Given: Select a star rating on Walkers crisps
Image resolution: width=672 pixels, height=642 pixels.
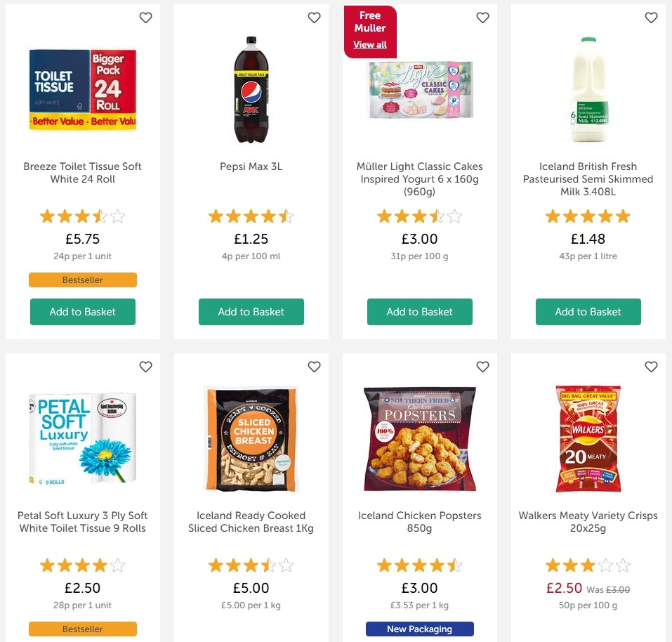Looking at the screenshot, I should pyautogui.click(x=588, y=565).
